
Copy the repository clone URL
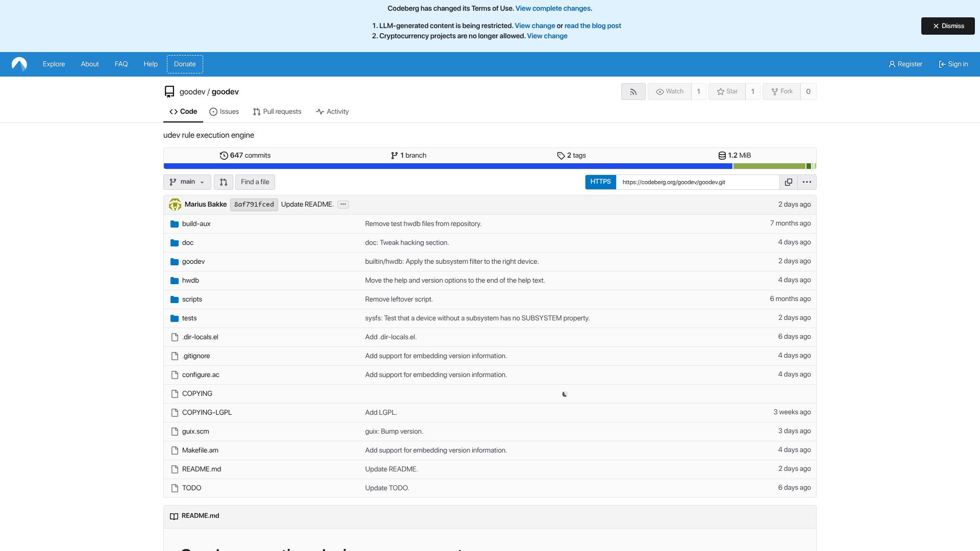pos(789,182)
